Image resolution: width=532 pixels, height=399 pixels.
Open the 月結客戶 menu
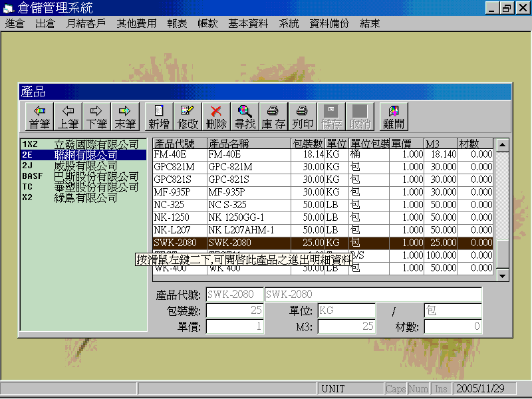(x=86, y=23)
